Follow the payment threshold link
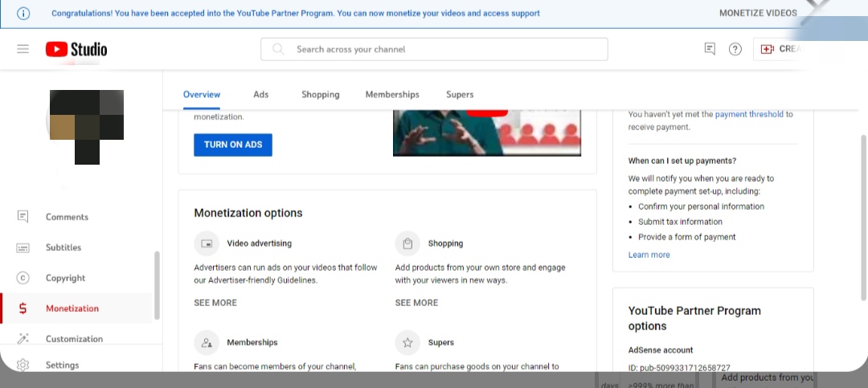The image size is (868, 388). point(749,115)
